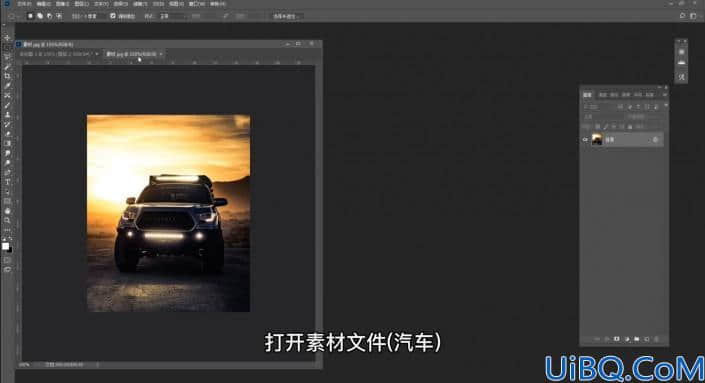Select the Brush tool
Viewport: 705px width, 383px height.
[x=7, y=105]
